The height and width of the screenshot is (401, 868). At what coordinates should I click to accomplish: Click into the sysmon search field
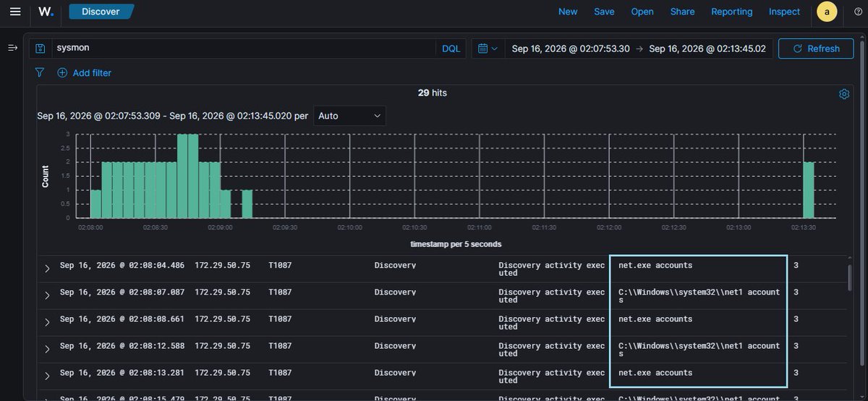point(244,48)
